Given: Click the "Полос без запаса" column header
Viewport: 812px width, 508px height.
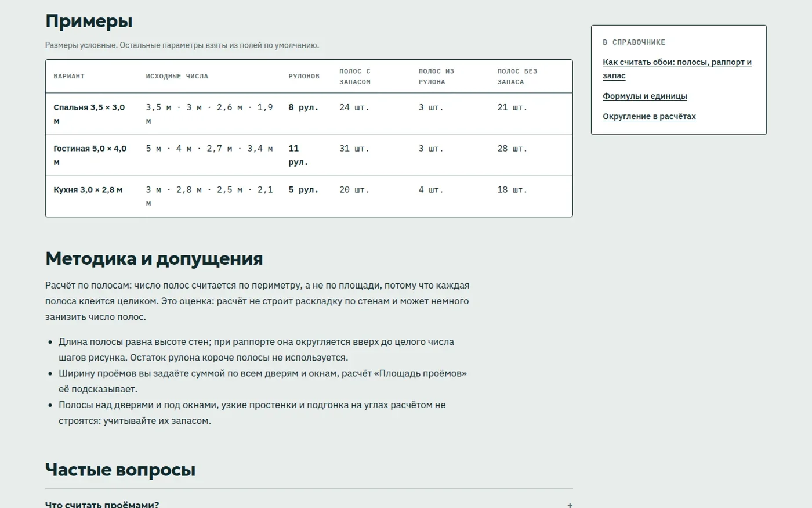Looking at the screenshot, I should click(x=517, y=77).
